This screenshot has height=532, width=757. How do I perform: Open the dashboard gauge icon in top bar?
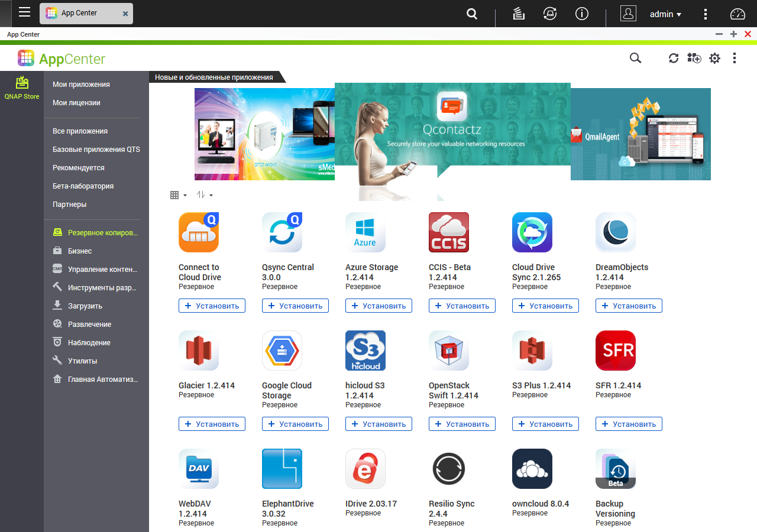(738, 14)
